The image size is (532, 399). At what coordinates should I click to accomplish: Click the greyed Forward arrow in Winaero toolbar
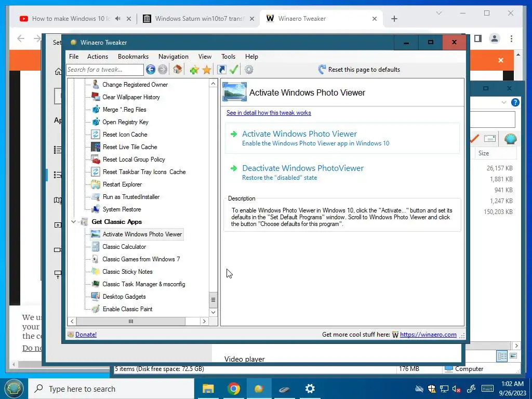(x=163, y=70)
